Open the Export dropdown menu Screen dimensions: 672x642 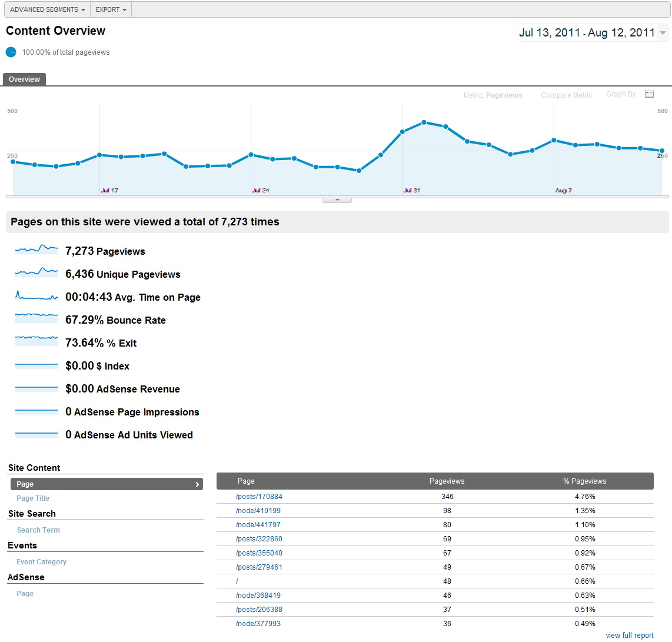(111, 9)
